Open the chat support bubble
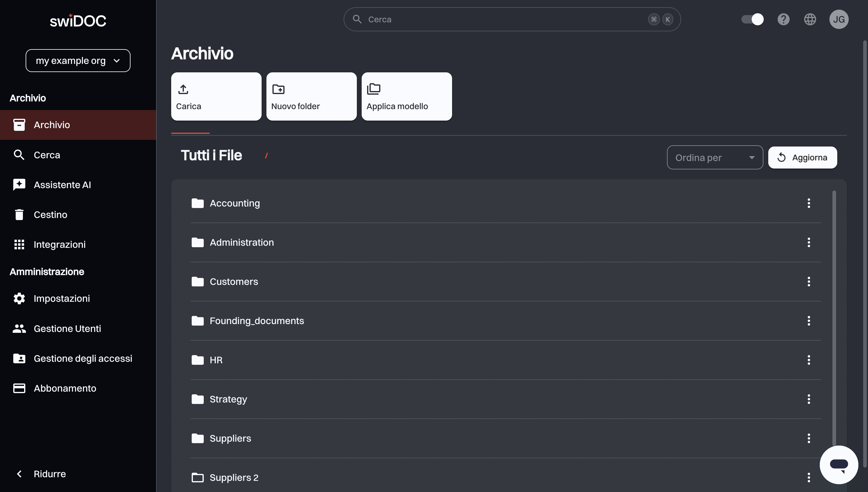 coord(839,465)
